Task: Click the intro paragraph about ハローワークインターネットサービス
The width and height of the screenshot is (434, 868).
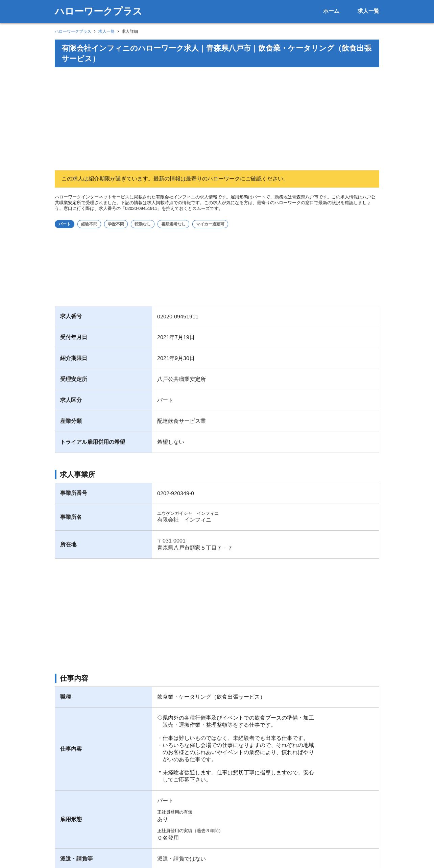Action: tap(215, 203)
